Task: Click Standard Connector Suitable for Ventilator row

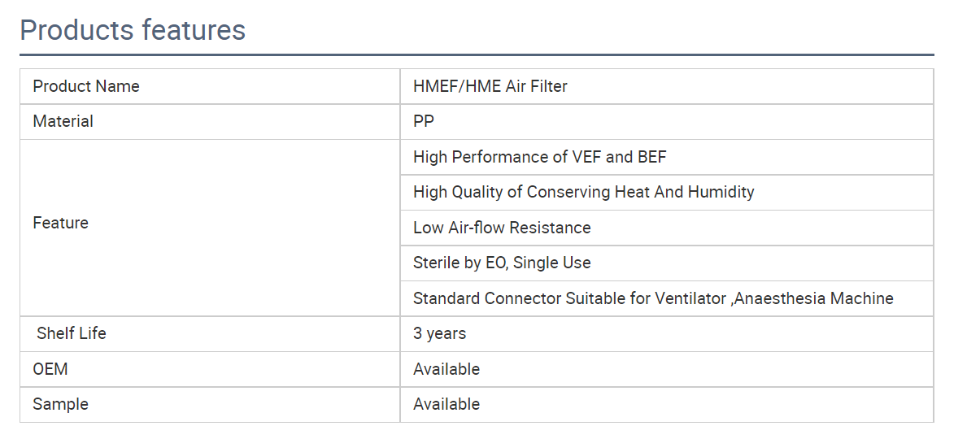Action: [667, 298]
